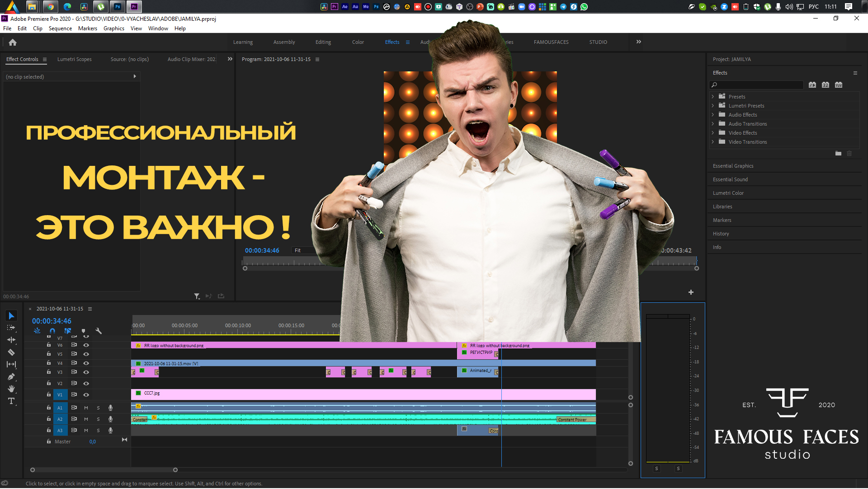The image size is (868, 489).
Task: Select the Slip tool
Action: (x=11, y=364)
